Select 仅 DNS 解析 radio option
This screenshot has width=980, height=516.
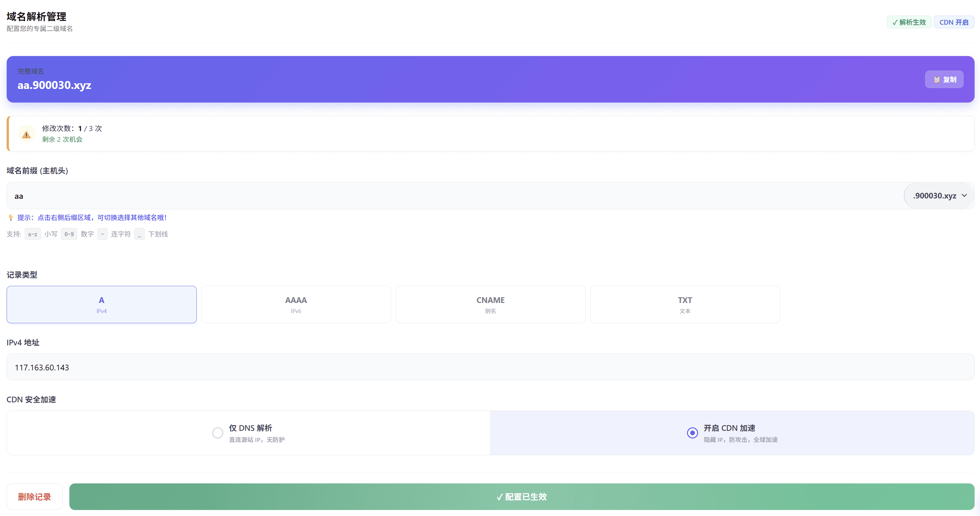coord(218,433)
